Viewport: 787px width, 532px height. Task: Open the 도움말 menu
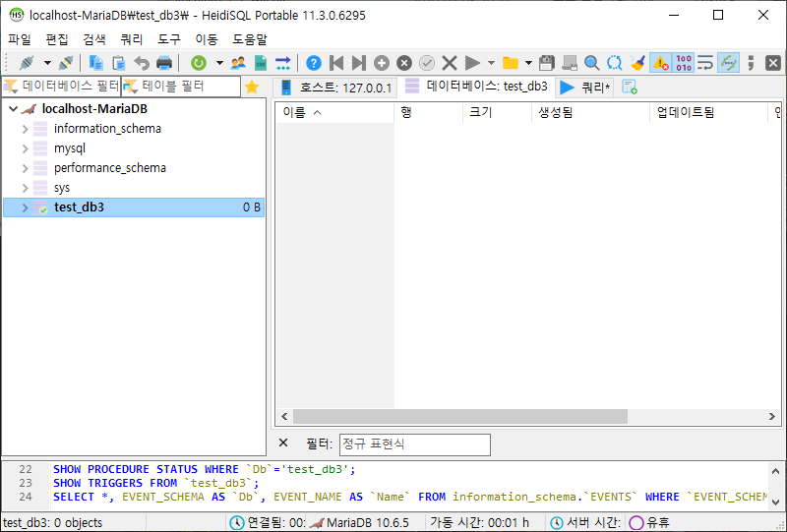250,39
